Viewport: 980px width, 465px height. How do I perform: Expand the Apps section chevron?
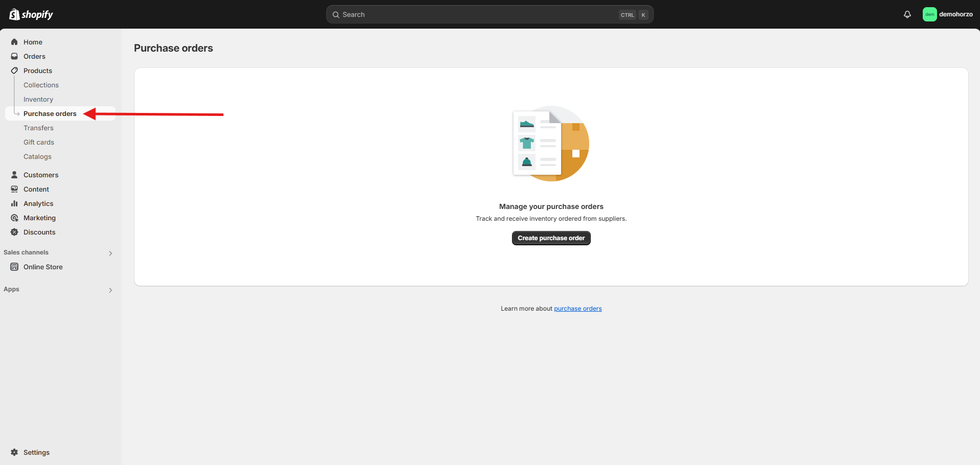tap(110, 290)
